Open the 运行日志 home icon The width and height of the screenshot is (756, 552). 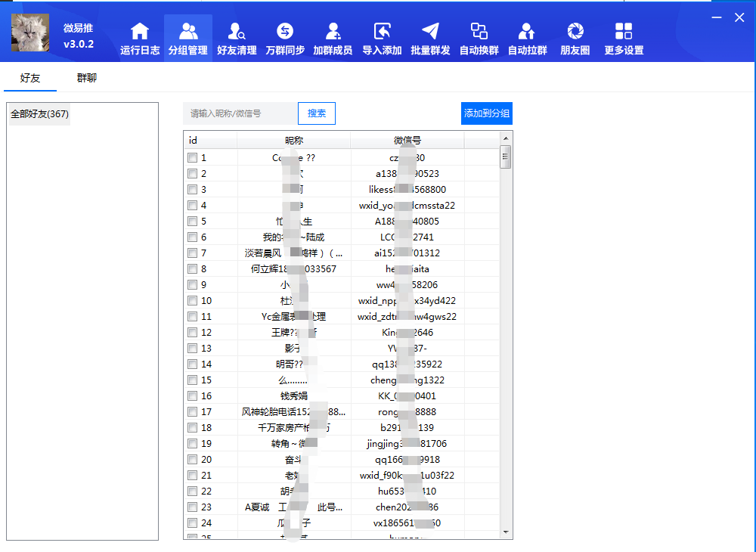(x=140, y=32)
